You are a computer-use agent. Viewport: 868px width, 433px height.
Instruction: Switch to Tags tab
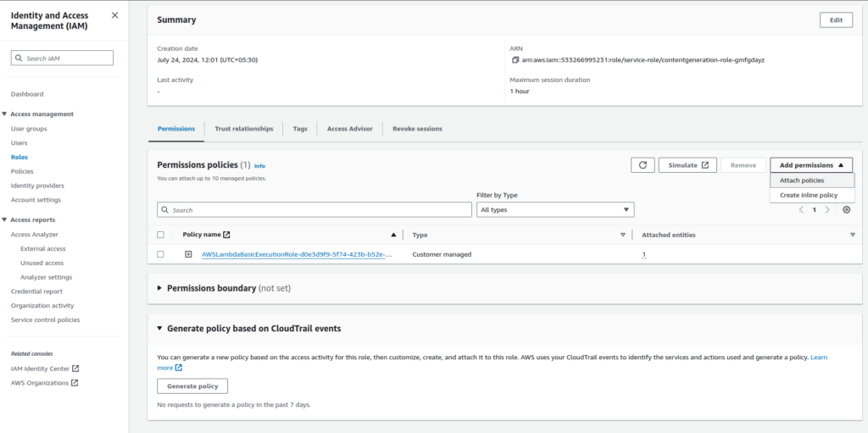[x=300, y=129]
